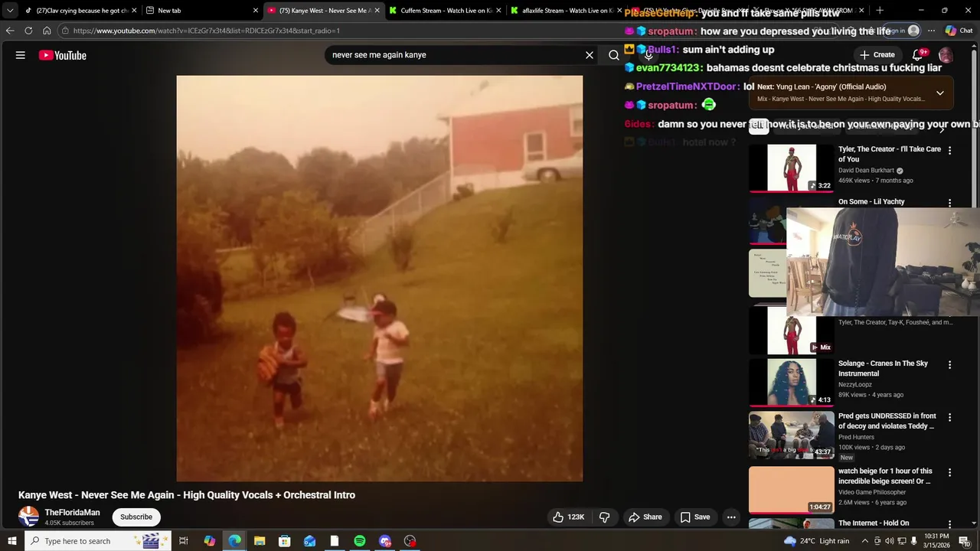980x551 pixels.
Task: Open Tyler, The Creator 3:22 thumbnail
Action: click(791, 168)
